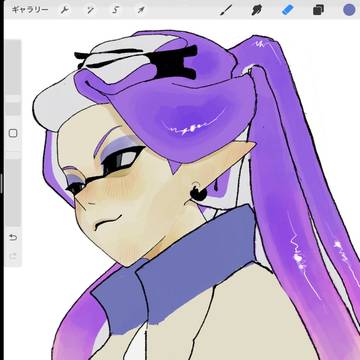The image size is (360, 360).
Task: Select the blue Eraser tool
Action: [x=288, y=10]
